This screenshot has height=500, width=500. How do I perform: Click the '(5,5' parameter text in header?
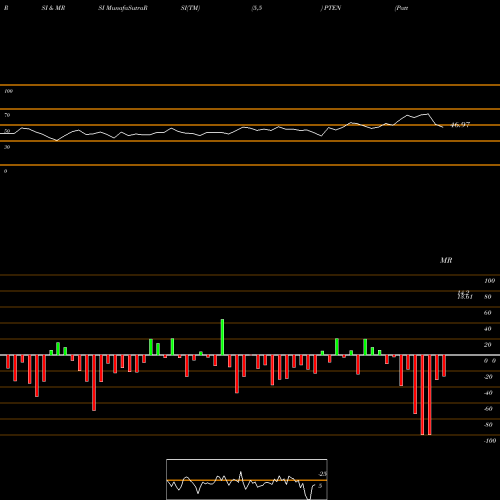pos(257,8)
